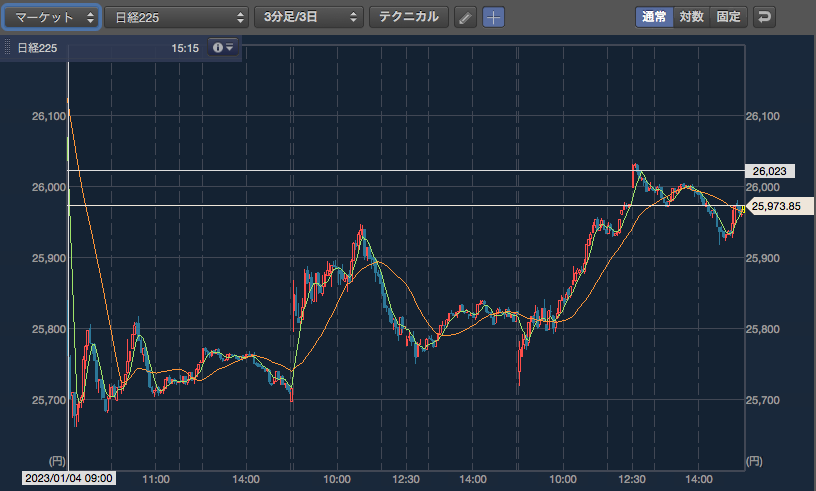This screenshot has width=816, height=491.
Task: Grab the drag handle left of 日経225 label
Action: [7, 48]
